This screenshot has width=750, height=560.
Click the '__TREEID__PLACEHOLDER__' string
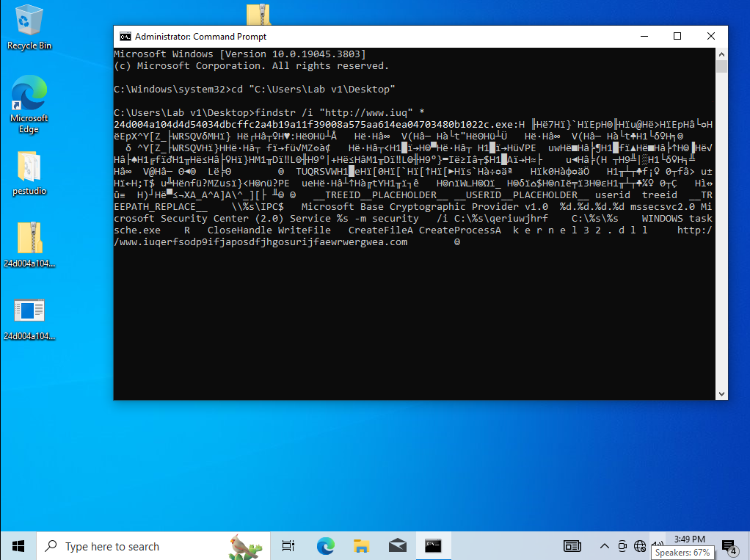coord(381,195)
